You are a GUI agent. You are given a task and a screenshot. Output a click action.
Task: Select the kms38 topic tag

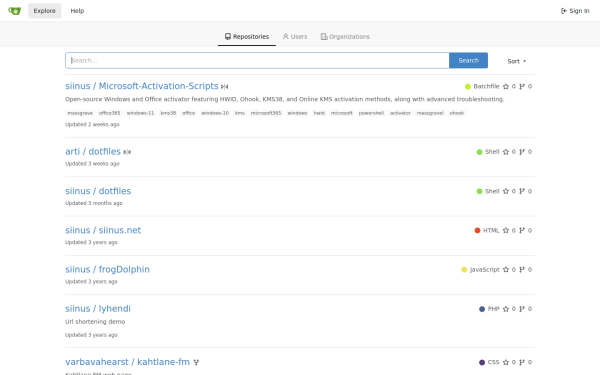168,113
